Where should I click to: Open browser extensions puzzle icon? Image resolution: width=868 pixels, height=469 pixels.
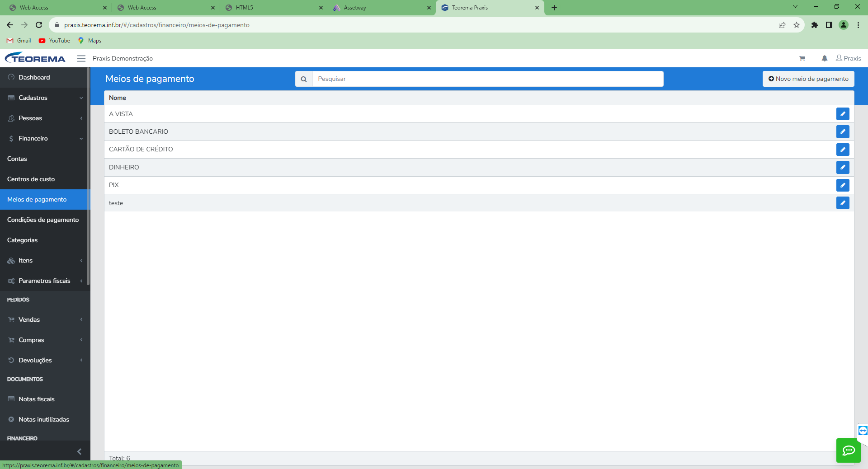(x=815, y=25)
